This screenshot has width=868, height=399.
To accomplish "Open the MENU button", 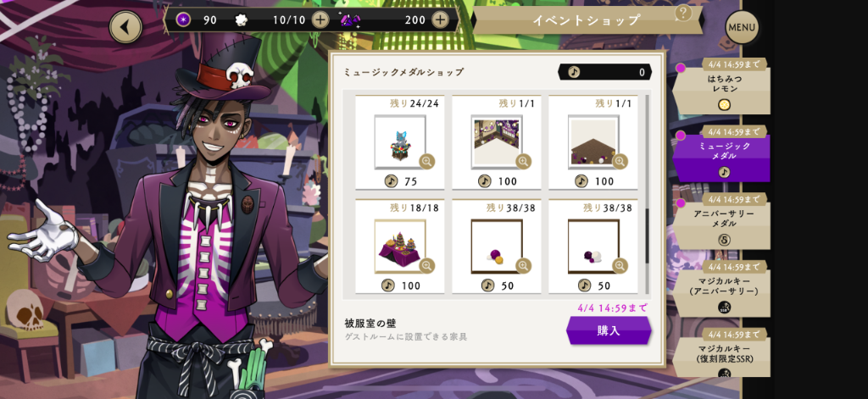I will [742, 27].
